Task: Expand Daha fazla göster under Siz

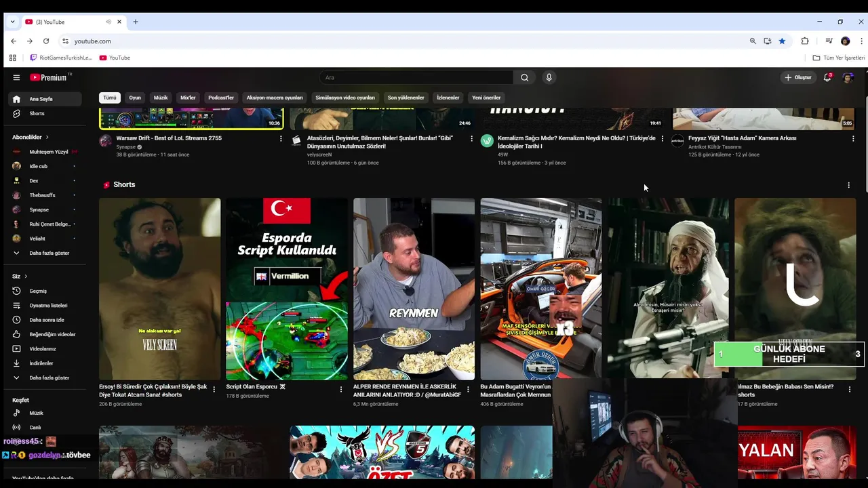Action: [x=45, y=378]
